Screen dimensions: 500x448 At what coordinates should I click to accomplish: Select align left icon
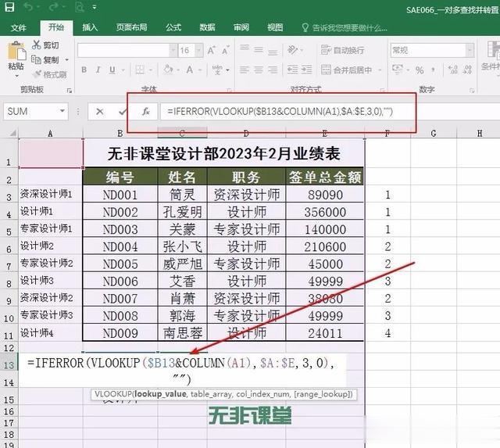click(x=245, y=70)
